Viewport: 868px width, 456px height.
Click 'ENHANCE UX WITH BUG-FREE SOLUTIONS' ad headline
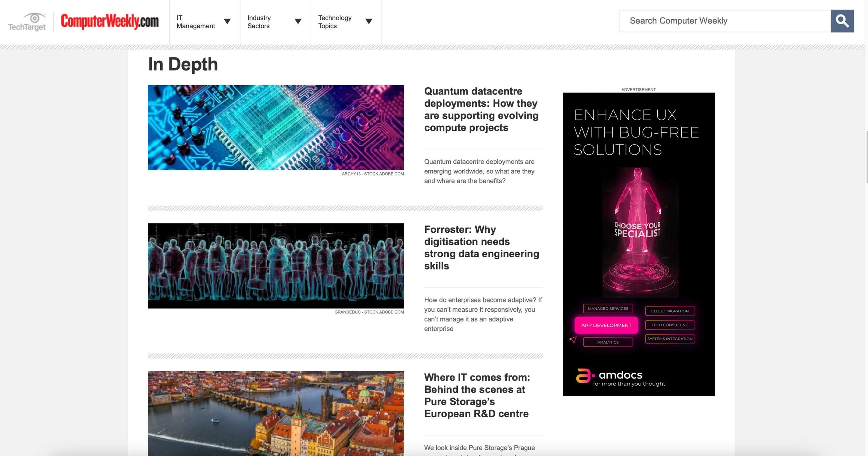[x=636, y=132]
